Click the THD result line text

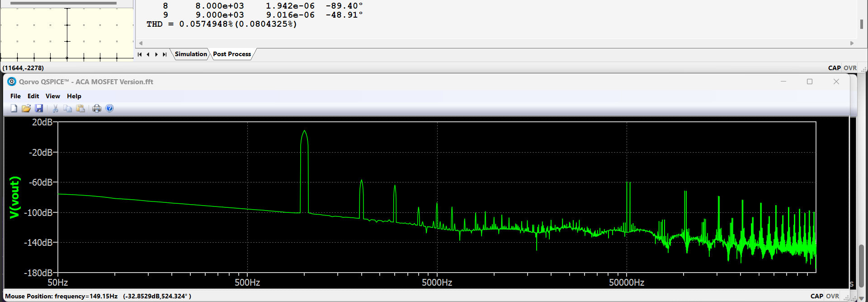(222, 24)
